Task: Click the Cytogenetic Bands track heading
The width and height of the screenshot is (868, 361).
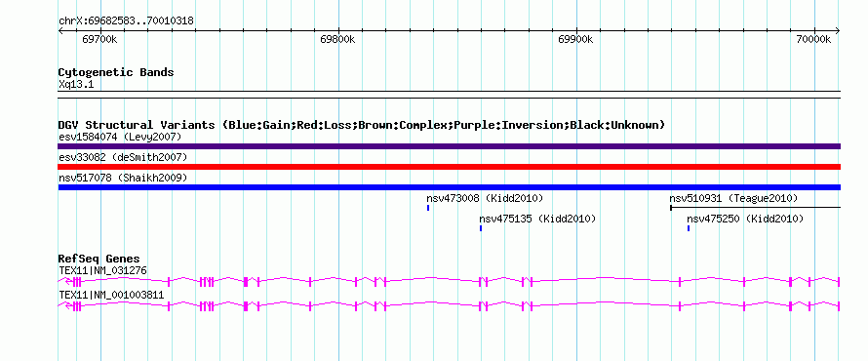Action: [116, 72]
